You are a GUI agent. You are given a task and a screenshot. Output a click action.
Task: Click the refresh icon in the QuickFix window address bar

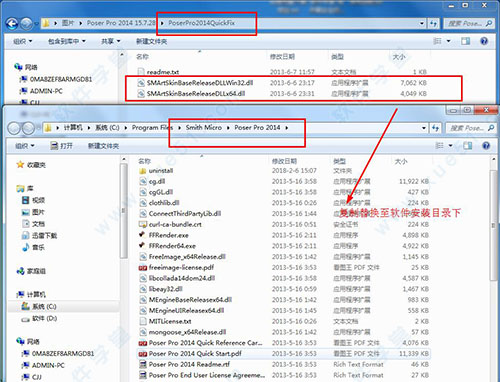click(x=433, y=23)
